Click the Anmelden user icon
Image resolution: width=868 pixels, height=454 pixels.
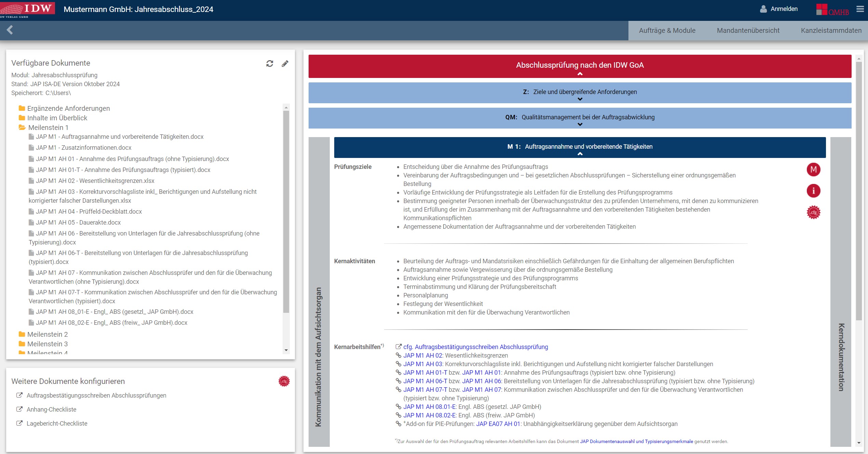[x=763, y=9]
